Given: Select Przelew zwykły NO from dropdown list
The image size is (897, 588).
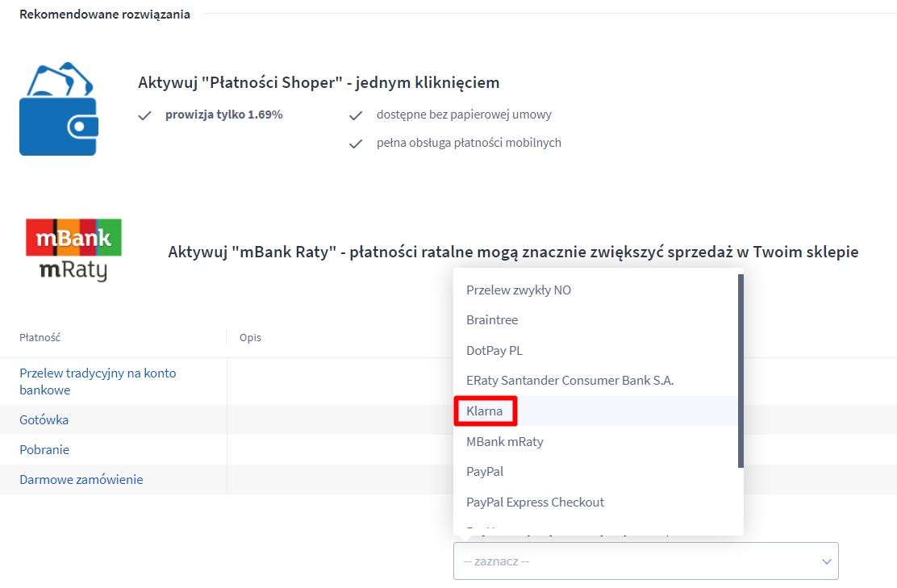Looking at the screenshot, I should (x=595, y=290).
